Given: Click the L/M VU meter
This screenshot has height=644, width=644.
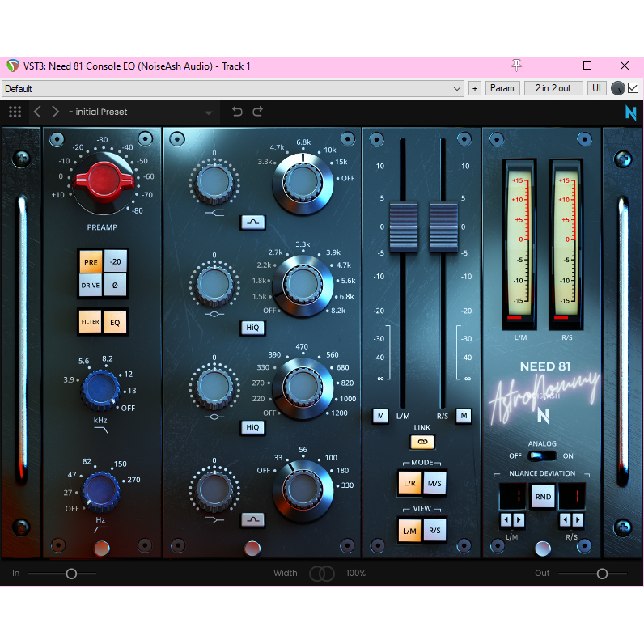Looking at the screenshot, I should click(519, 245).
